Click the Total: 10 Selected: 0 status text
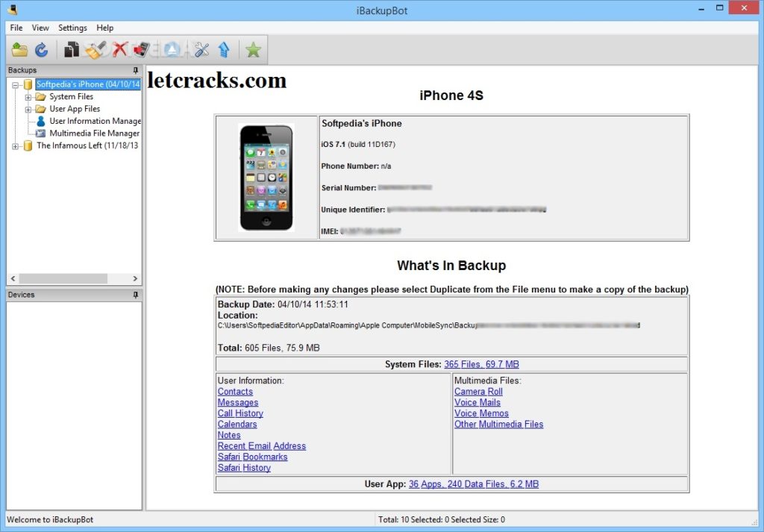 [x=442, y=519]
